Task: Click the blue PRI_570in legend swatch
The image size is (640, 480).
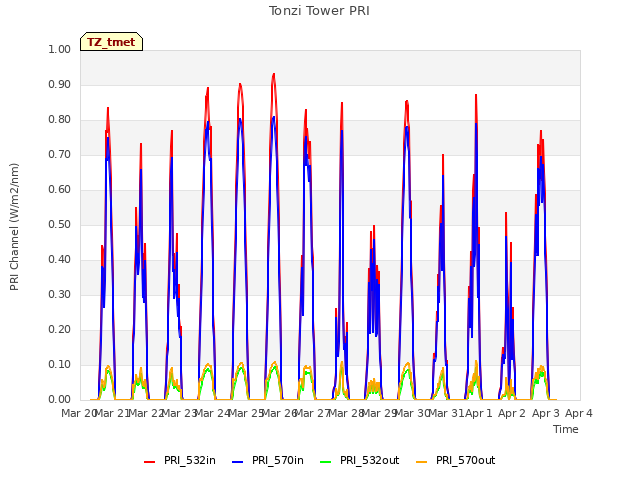Action: [x=237, y=462]
